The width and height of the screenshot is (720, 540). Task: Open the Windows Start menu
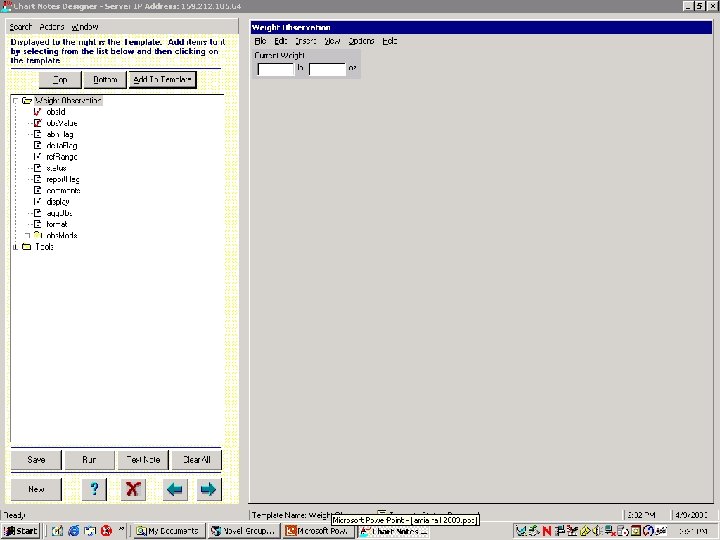[x=21, y=531]
